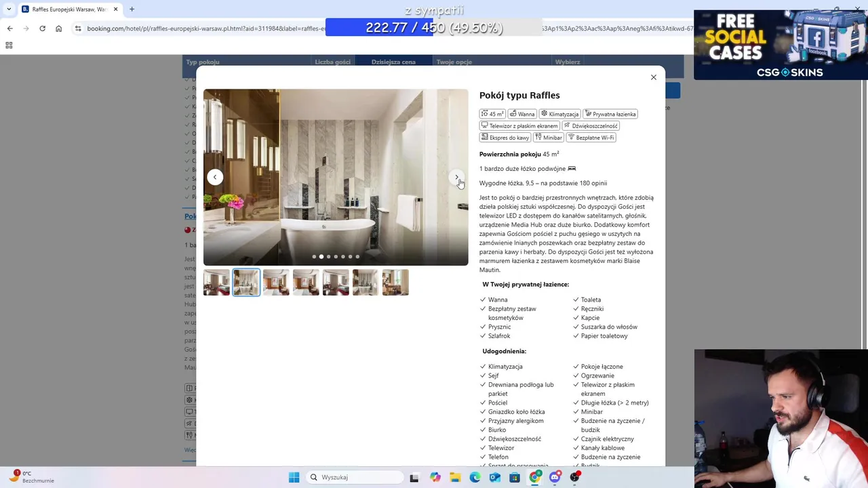Viewport: 868px width, 488px height.
Task: Open a new browser tab
Action: tap(132, 9)
